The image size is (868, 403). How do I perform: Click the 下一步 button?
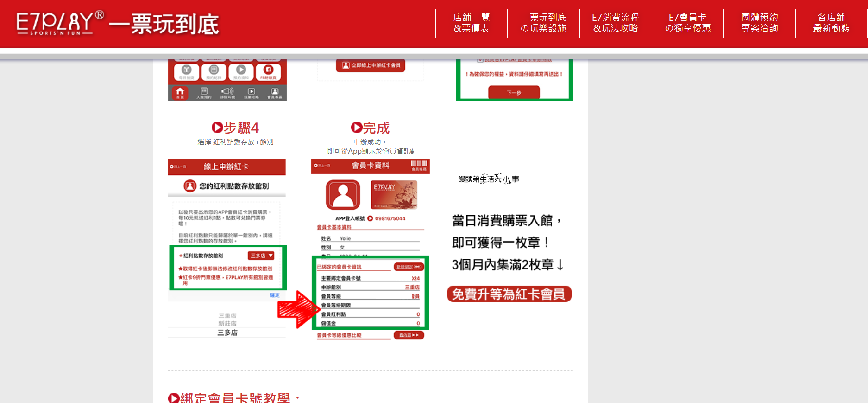coord(514,93)
